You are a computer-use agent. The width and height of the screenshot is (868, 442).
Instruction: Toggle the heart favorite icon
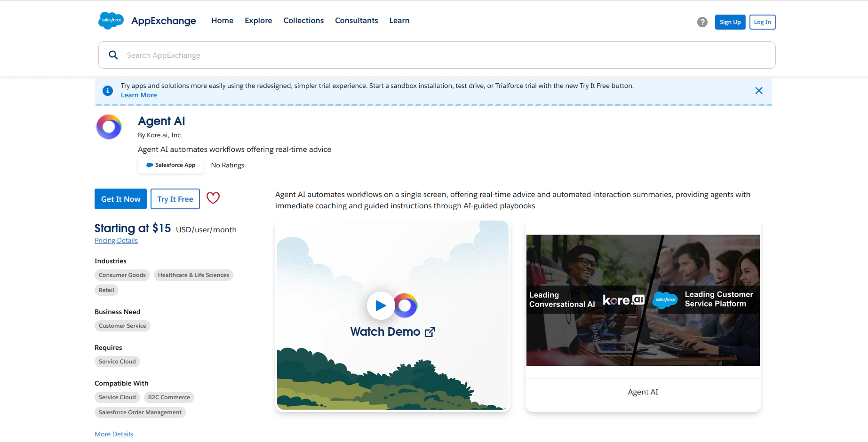point(213,198)
